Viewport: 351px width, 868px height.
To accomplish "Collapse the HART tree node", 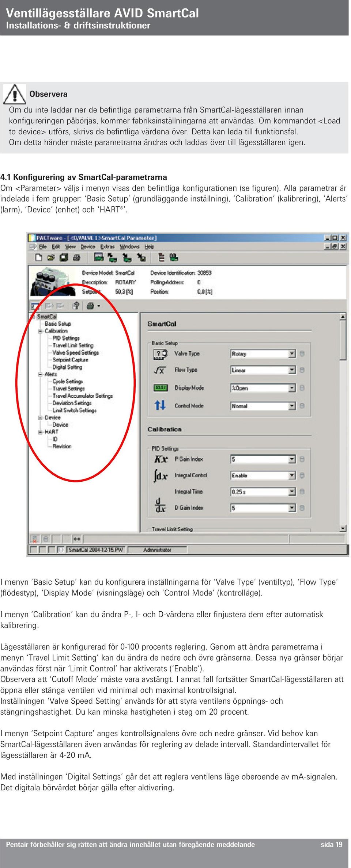I will click(x=40, y=432).
